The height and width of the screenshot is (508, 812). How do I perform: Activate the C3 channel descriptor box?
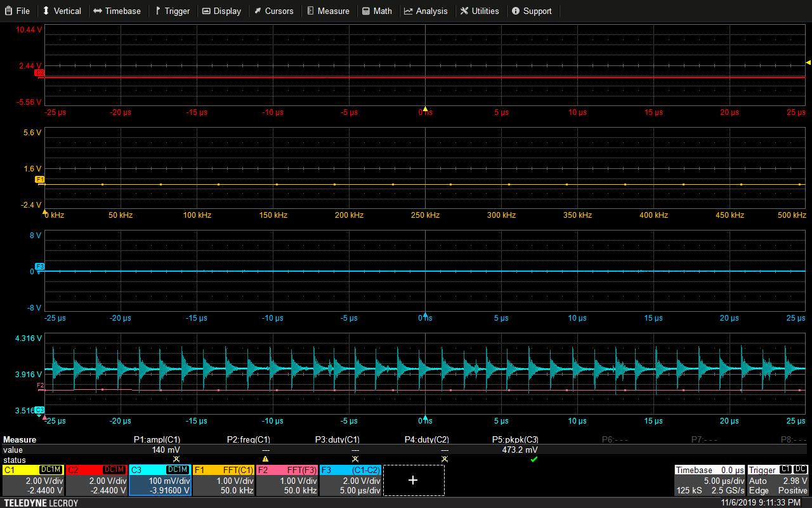(x=160, y=480)
